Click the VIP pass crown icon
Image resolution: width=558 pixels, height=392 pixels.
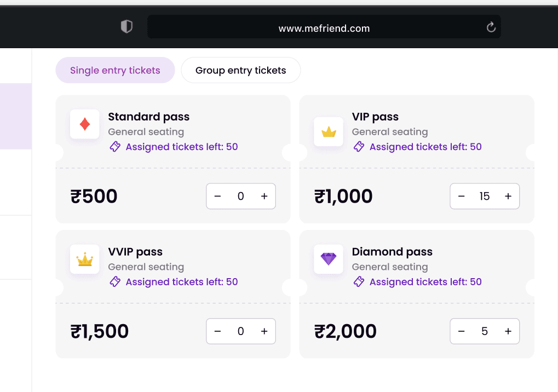coord(329,132)
